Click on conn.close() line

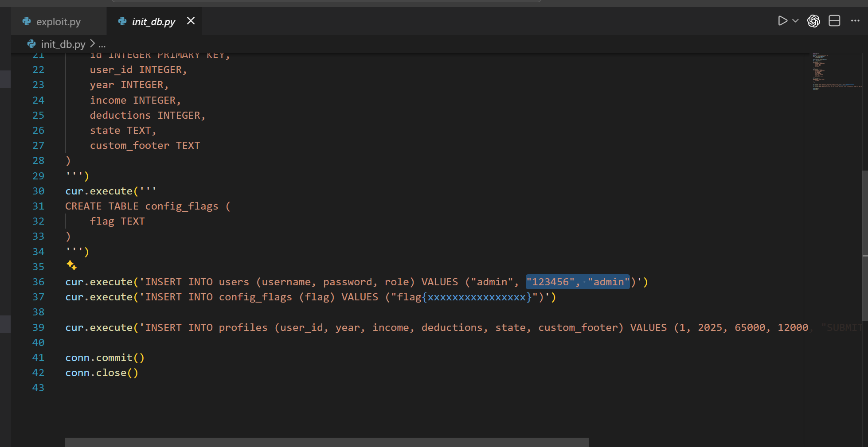point(102,373)
